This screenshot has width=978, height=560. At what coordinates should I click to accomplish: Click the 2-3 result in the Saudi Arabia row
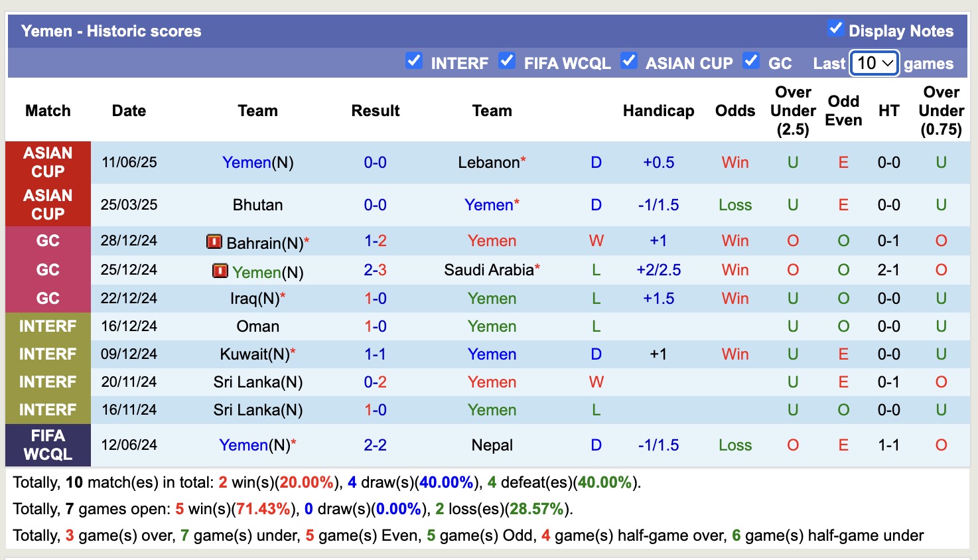point(376,270)
